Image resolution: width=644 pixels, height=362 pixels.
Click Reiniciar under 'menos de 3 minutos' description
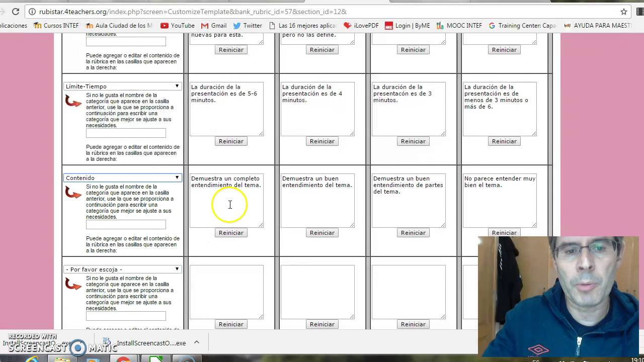pos(504,141)
